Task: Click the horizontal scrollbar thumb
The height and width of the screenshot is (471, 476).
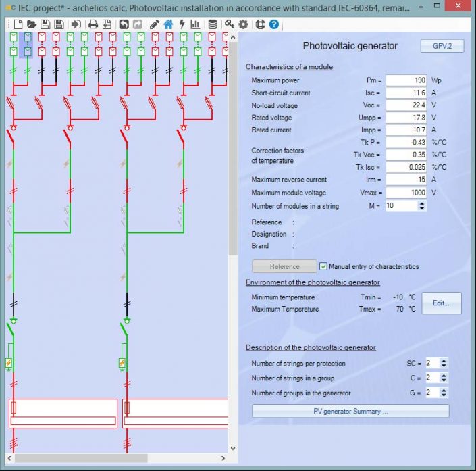Action: pyautogui.click(x=81, y=458)
